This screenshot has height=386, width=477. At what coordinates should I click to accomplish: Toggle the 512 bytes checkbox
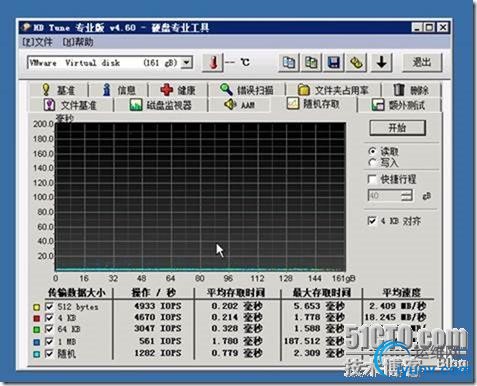pos(49,306)
